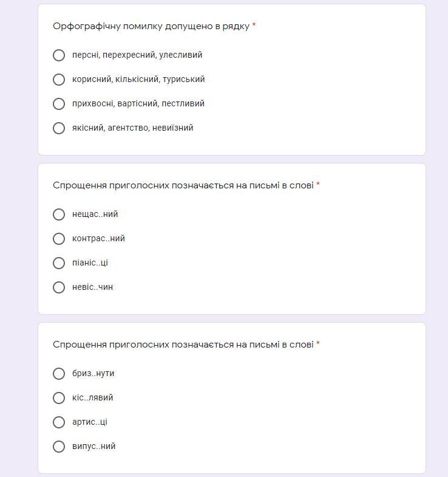Click the label text 'кіс..лявий'
Screen dimensions: 448x477
click(x=92, y=398)
